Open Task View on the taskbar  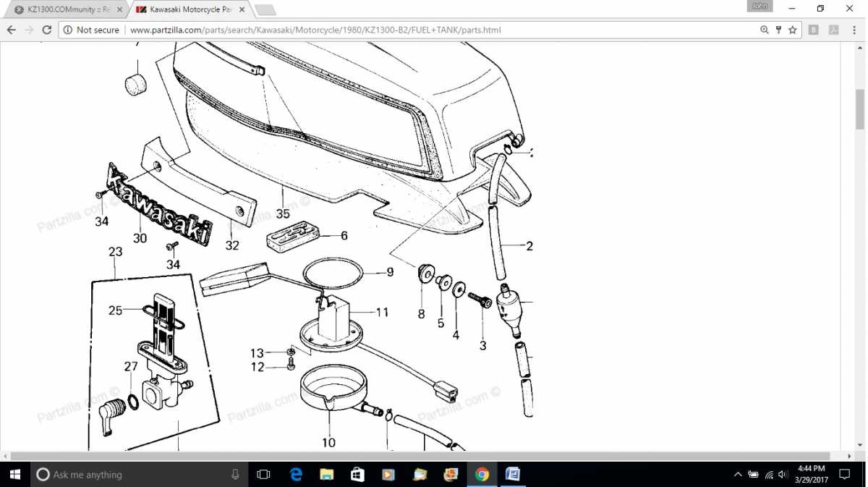pyautogui.click(x=263, y=475)
